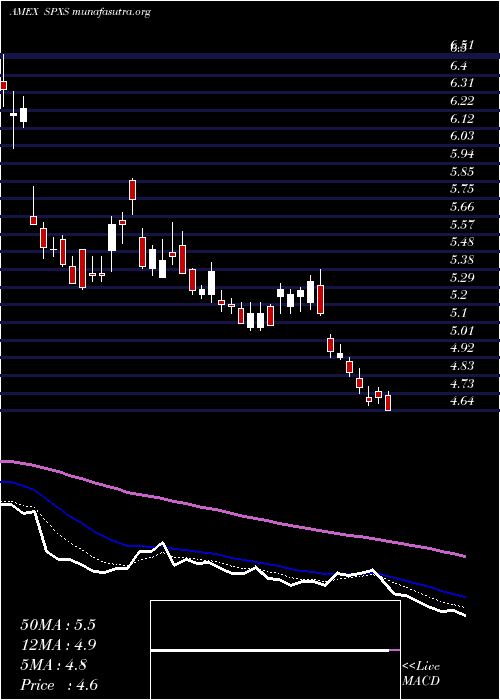Select the 4.92 price axis label
The height and width of the screenshot is (700, 500).
point(462,348)
